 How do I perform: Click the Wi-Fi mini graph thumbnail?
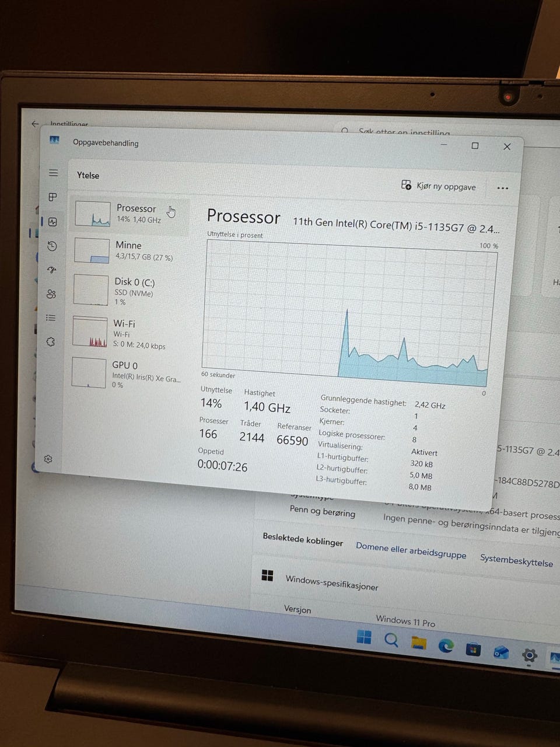pos(90,331)
